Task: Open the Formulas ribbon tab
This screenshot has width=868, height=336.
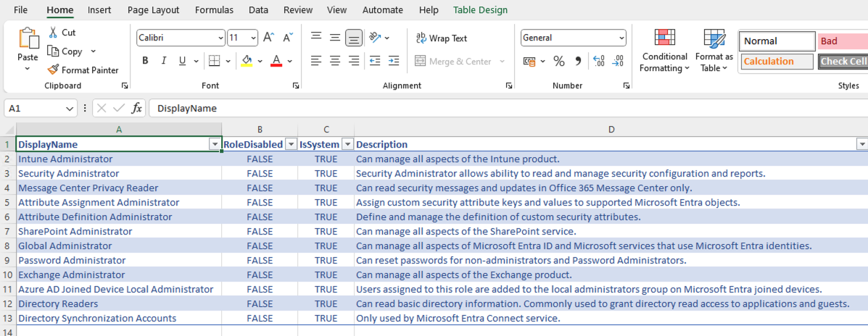Action: click(214, 10)
